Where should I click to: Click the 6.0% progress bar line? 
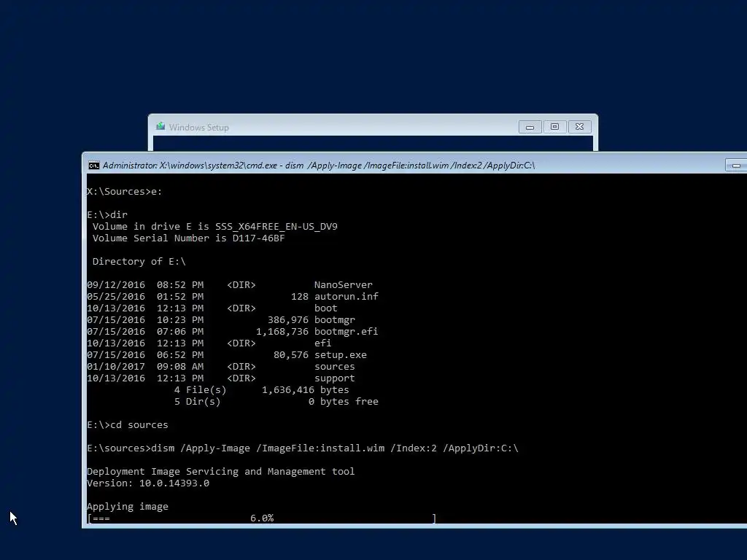click(x=262, y=518)
